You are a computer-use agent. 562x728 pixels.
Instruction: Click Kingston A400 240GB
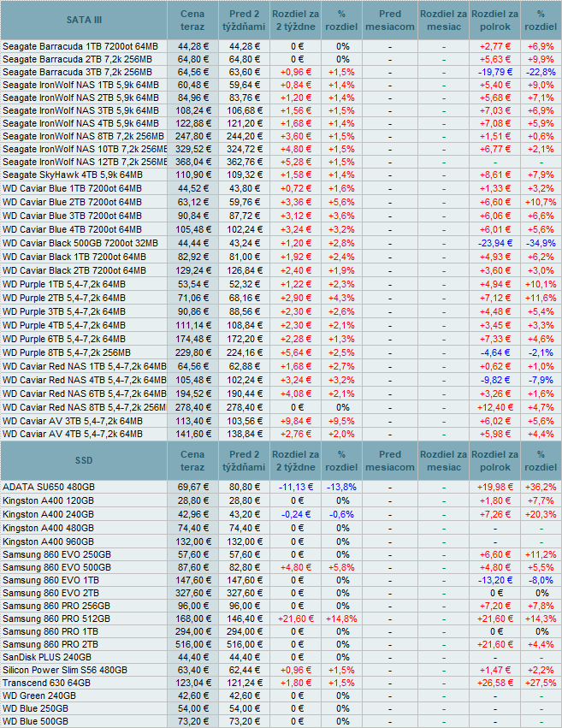coord(48,514)
